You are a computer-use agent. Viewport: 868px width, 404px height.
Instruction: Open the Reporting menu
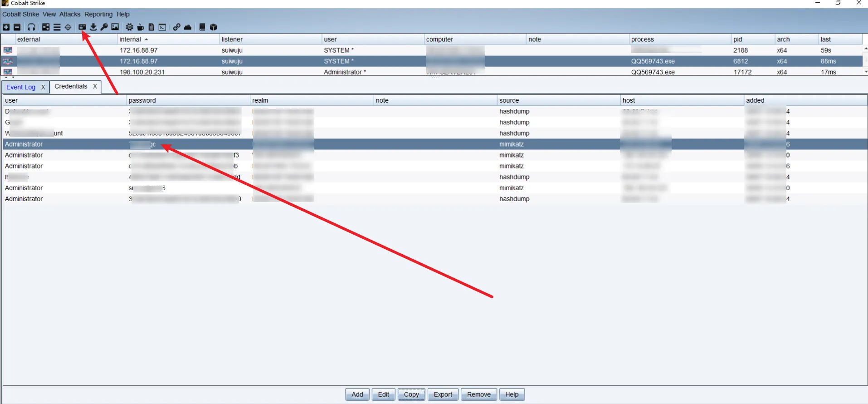point(98,14)
